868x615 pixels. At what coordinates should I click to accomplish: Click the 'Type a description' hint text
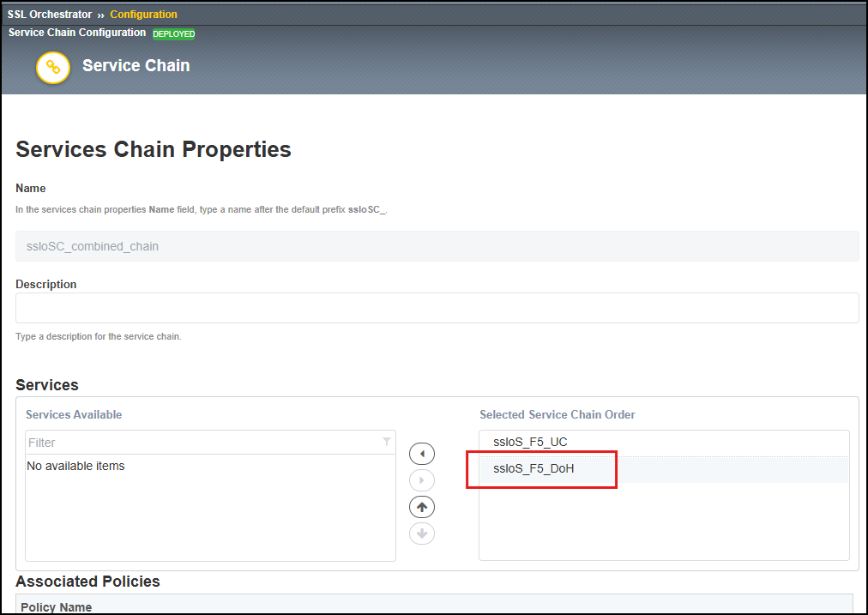[99, 336]
